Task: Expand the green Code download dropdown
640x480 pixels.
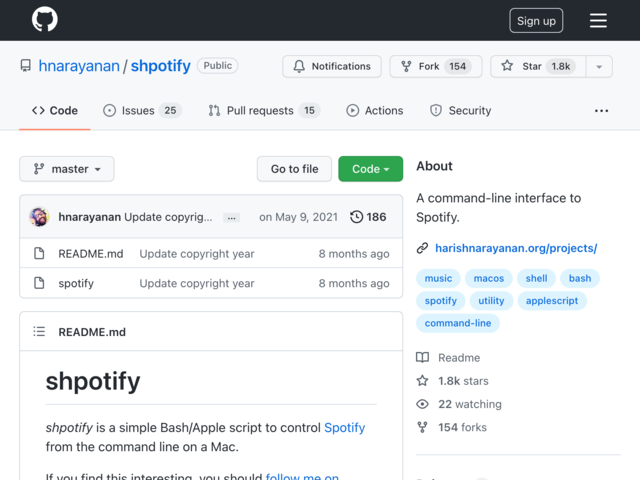Action: pos(371,169)
